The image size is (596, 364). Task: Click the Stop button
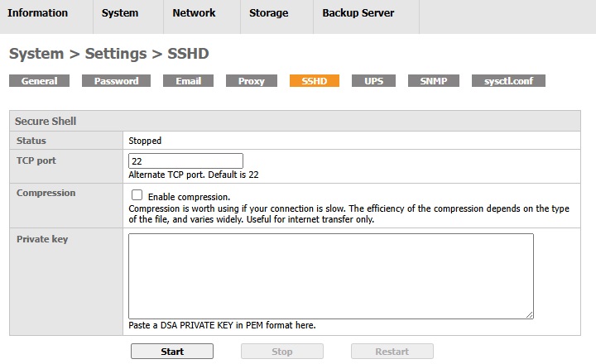pyautogui.click(x=281, y=352)
